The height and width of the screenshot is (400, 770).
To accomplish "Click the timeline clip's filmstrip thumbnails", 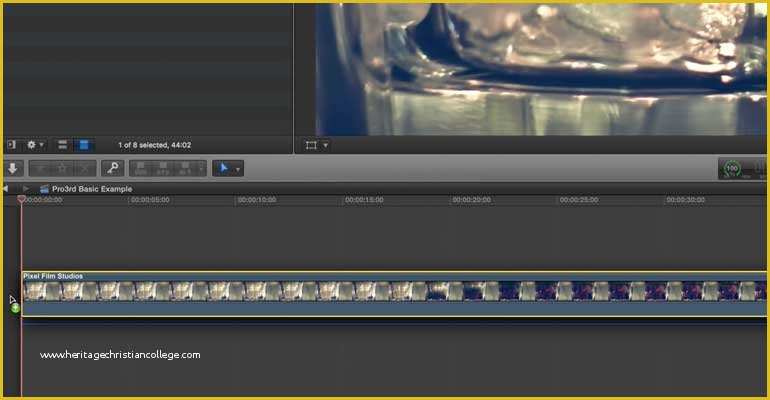I will [x=394, y=291].
